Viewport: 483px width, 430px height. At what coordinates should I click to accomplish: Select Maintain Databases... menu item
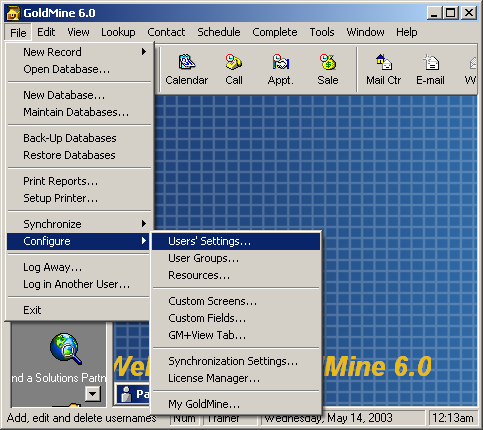coord(79,112)
